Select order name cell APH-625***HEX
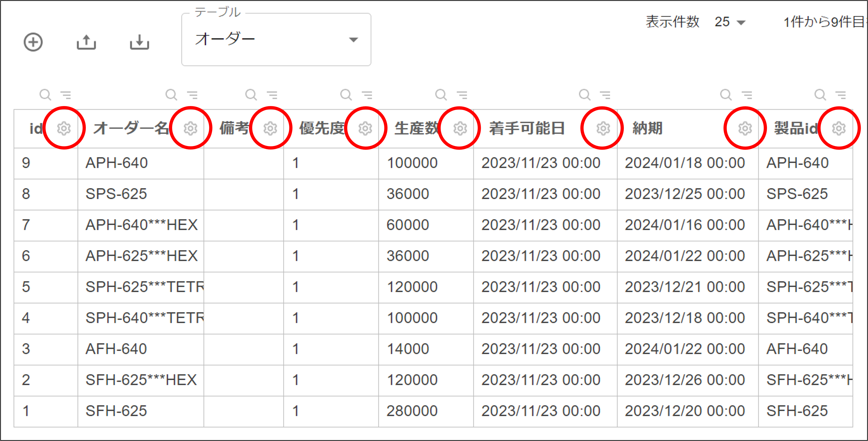Screen dimensions: 868x441 (141, 256)
